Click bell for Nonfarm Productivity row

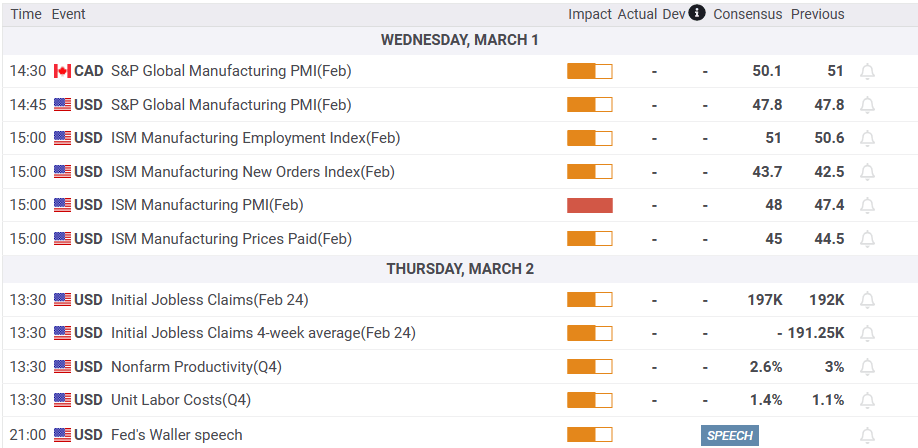click(867, 367)
